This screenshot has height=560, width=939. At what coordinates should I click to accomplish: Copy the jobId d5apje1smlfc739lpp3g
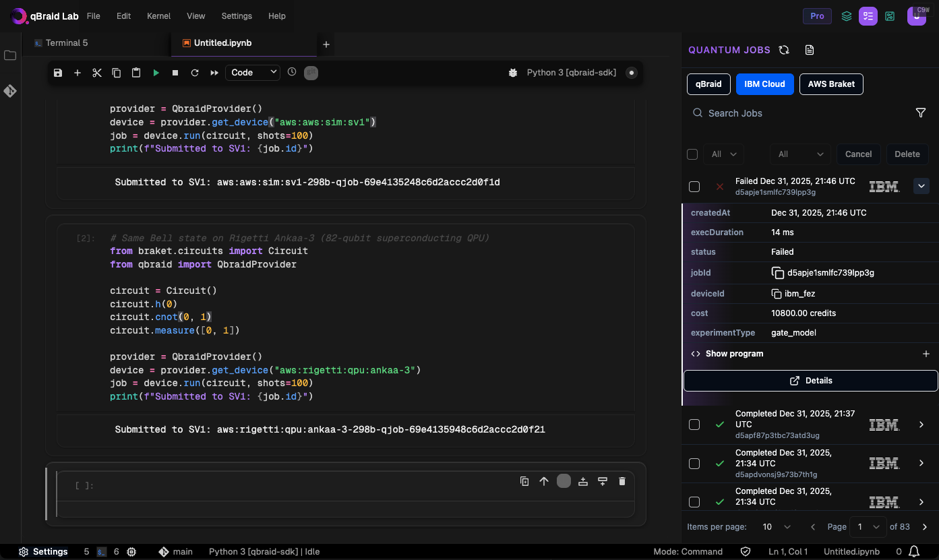point(777,273)
